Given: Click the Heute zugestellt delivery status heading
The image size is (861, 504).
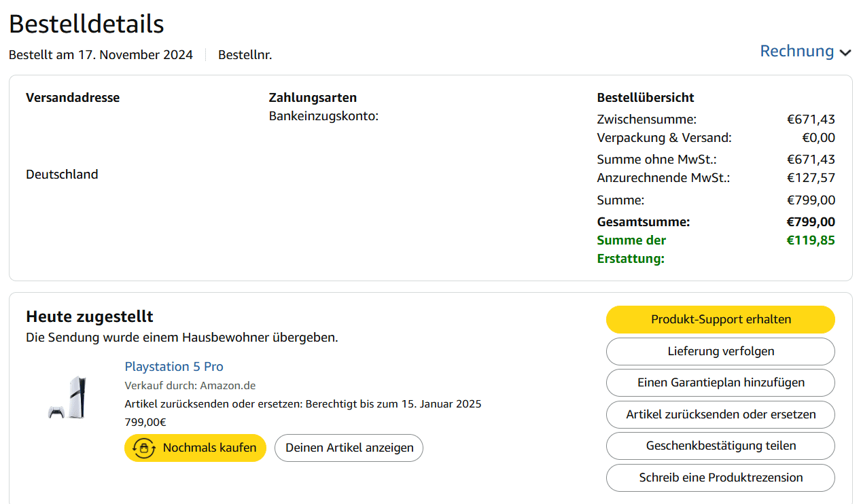Looking at the screenshot, I should [x=90, y=317].
